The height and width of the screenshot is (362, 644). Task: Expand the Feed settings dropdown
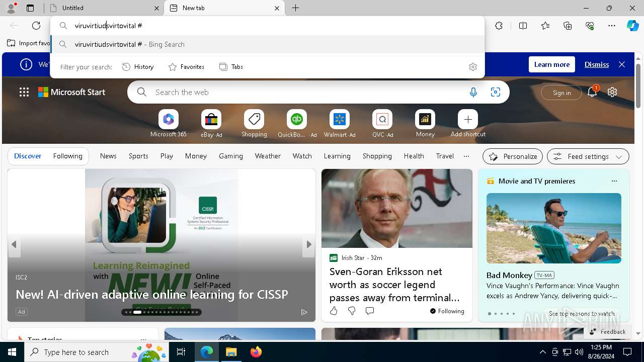(x=588, y=156)
